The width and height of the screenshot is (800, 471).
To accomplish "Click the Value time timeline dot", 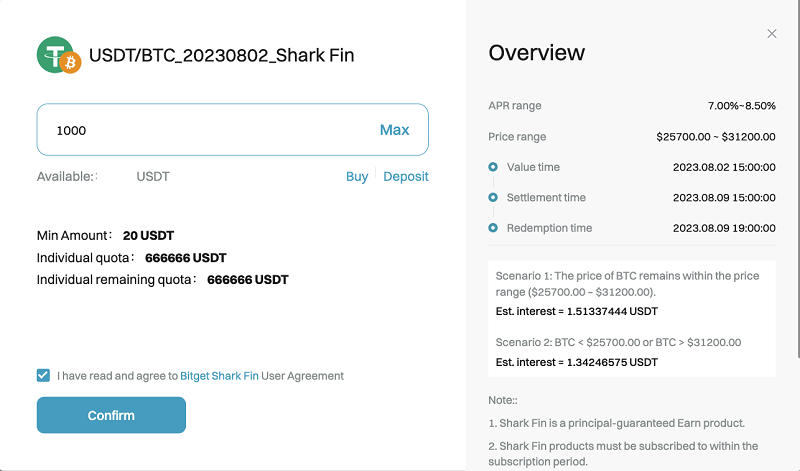I will [x=493, y=167].
